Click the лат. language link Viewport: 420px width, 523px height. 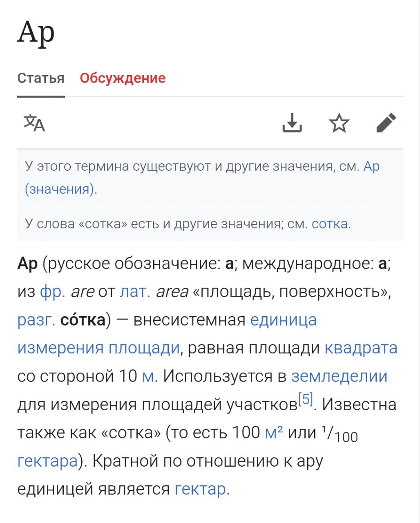(x=135, y=292)
